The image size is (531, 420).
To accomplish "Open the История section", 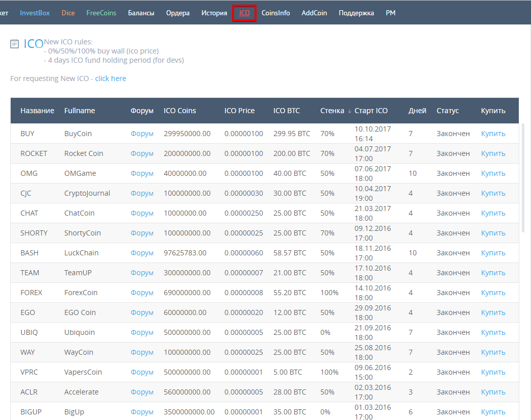I will pyautogui.click(x=214, y=13).
